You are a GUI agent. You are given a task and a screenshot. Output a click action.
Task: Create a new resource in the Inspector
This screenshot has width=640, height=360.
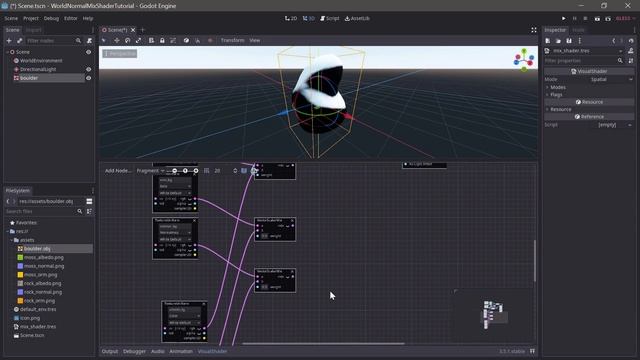click(x=548, y=41)
